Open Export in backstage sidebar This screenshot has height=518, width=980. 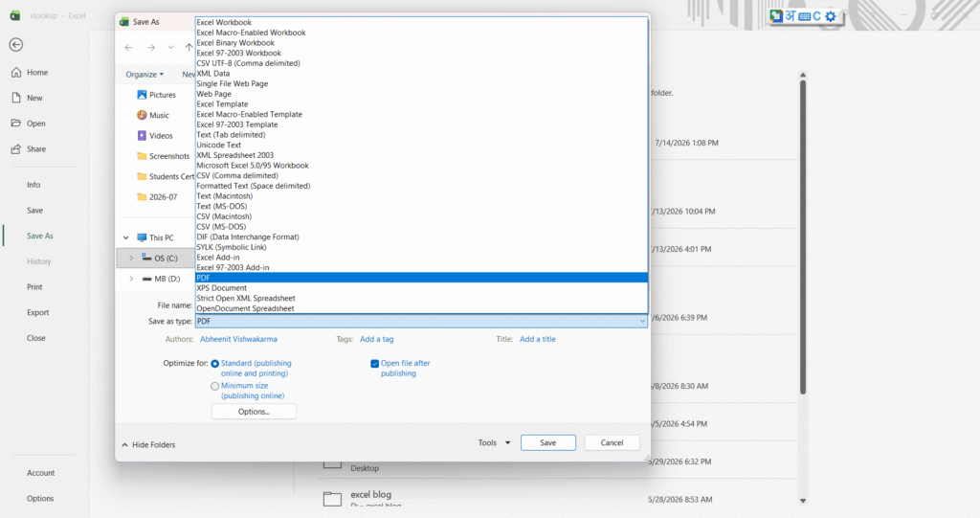37,313
